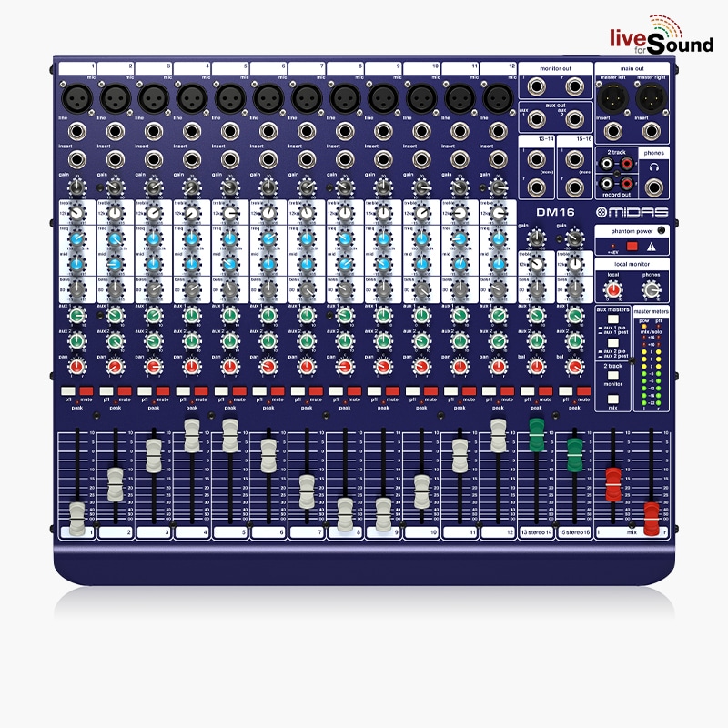The width and height of the screenshot is (728, 728).
Task: Click the channel 2 insert jack
Action: 116,160
